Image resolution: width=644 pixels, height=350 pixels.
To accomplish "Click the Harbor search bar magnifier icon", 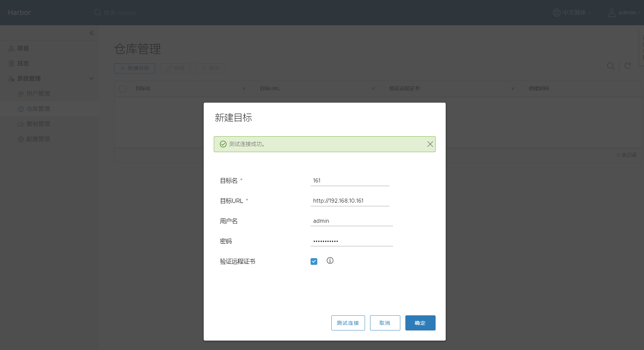I will 97,13.
